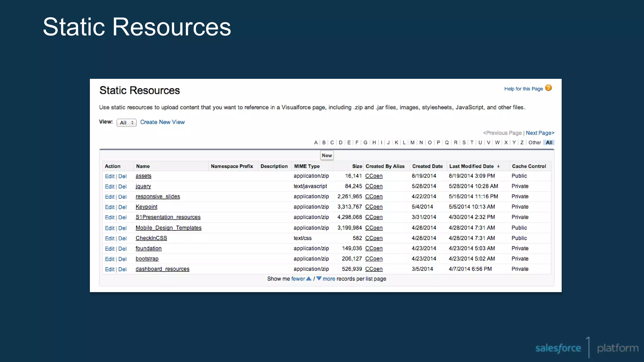
Task: Open the assets resource name link
Action: [143, 176]
